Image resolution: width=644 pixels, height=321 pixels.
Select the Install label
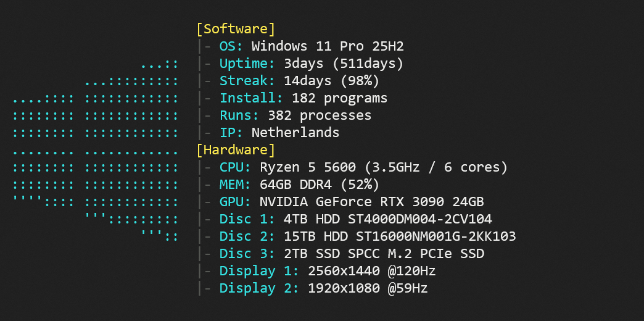tap(251, 98)
